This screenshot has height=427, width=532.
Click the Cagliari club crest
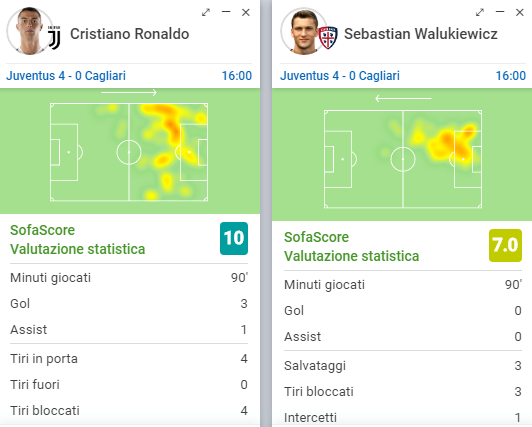(x=328, y=38)
